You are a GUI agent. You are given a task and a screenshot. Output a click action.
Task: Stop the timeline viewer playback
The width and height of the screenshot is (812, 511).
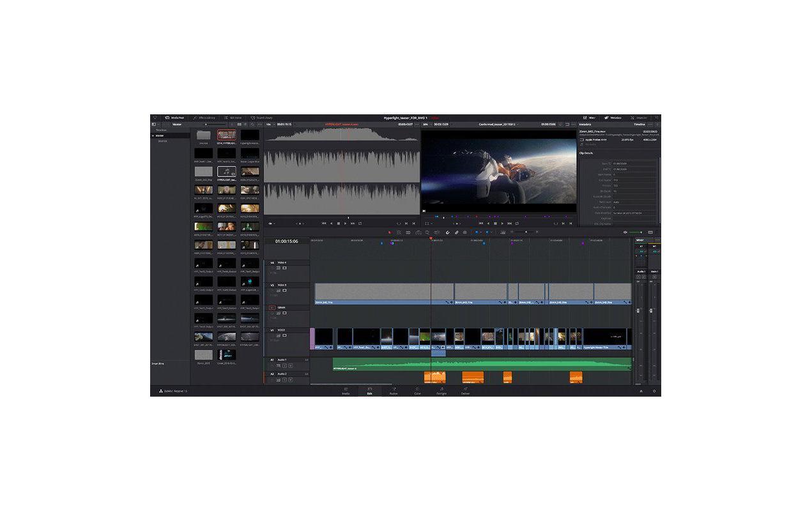tap(496, 223)
